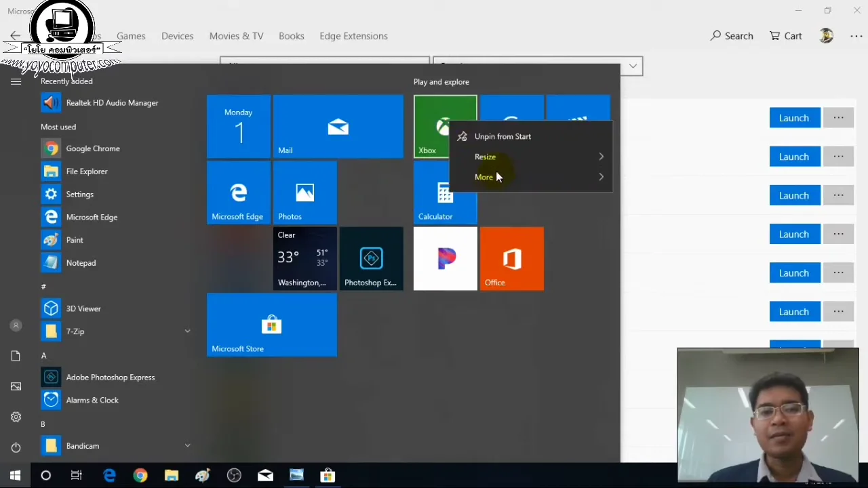Screen dimensions: 868x488
Task: Click the topmost Launch button
Action: 794,117
